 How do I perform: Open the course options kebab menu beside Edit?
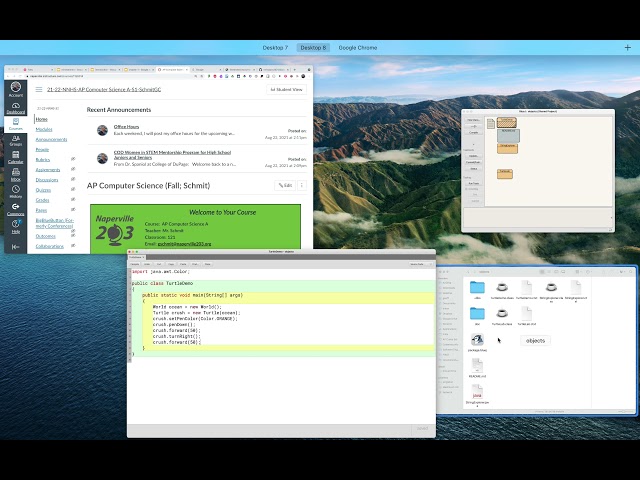pos(302,185)
